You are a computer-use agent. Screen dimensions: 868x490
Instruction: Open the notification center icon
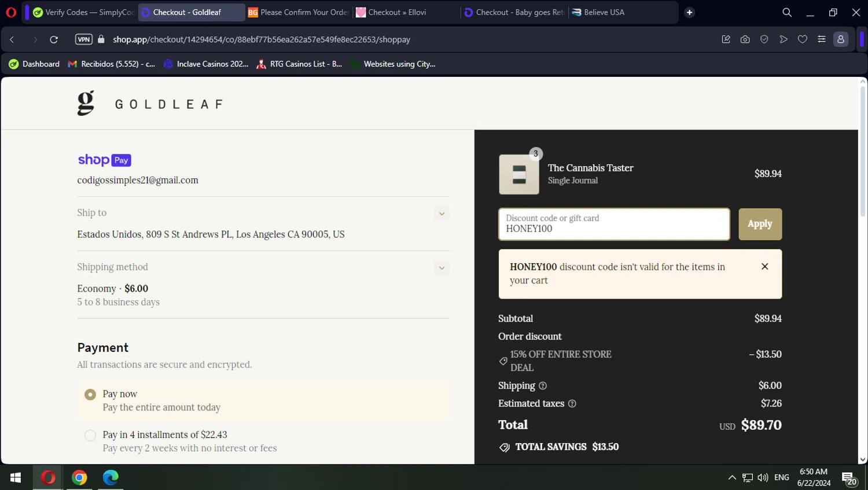click(849, 478)
